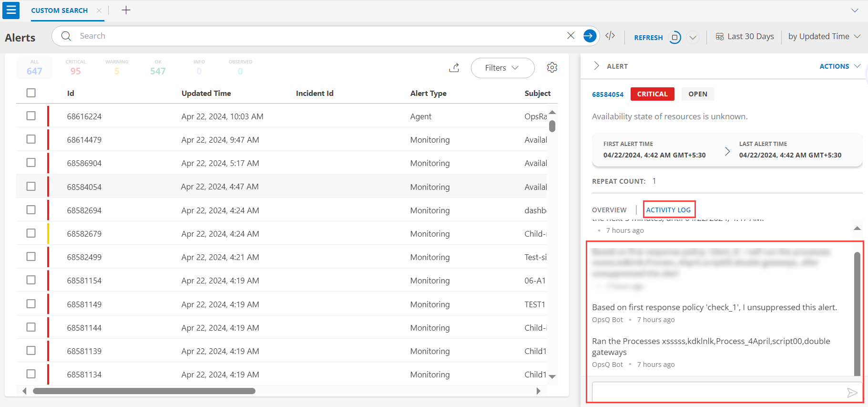Viewport: 868px width, 407px height.
Task: Close the Custom Search tab
Action: [x=99, y=10]
